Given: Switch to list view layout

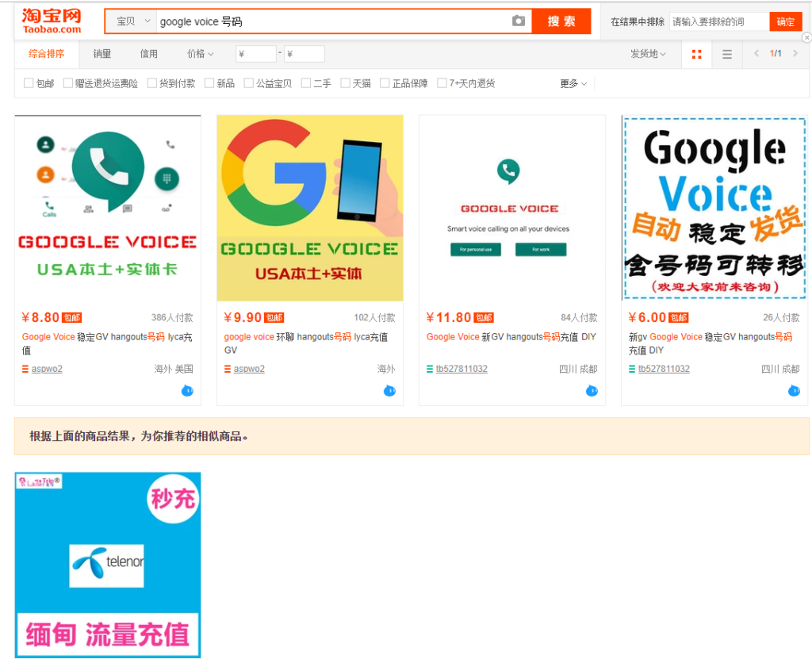Looking at the screenshot, I should [x=727, y=54].
